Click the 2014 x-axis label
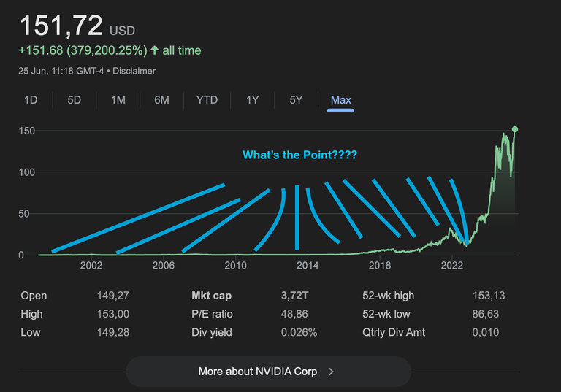This screenshot has height=392, width=561. [308, 266]
